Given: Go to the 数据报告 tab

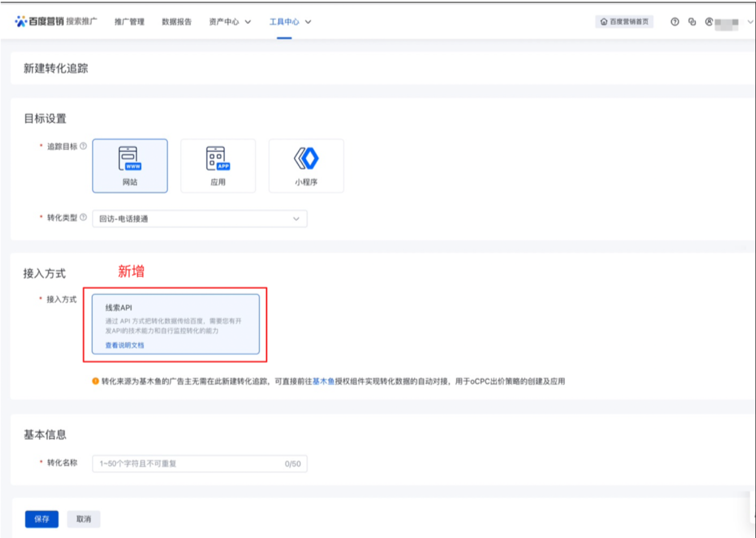Looking at the screenshot, I should pyautogui.click(x=176, y=22).
